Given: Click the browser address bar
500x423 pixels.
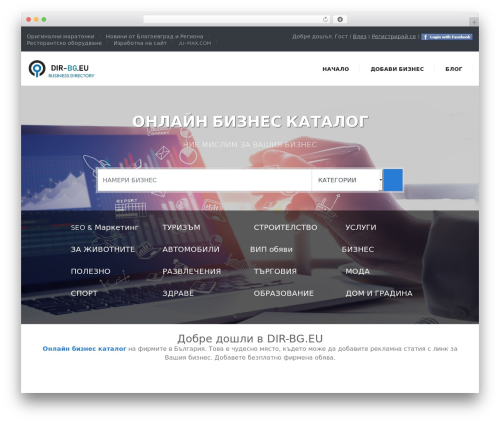Looking at the screenshot, I should tap(237, 19).
